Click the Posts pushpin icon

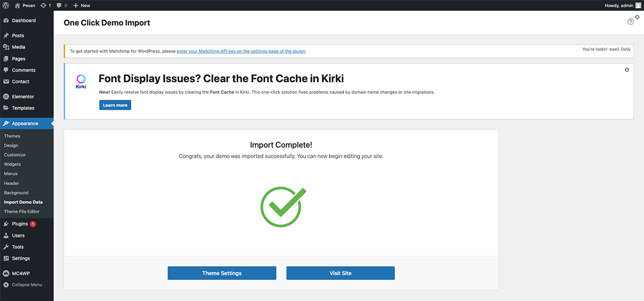click(6, 35)
